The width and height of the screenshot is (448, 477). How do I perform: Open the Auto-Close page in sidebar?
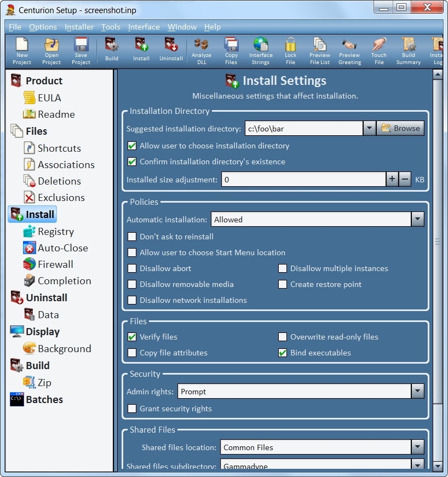[x=56, y=248]
